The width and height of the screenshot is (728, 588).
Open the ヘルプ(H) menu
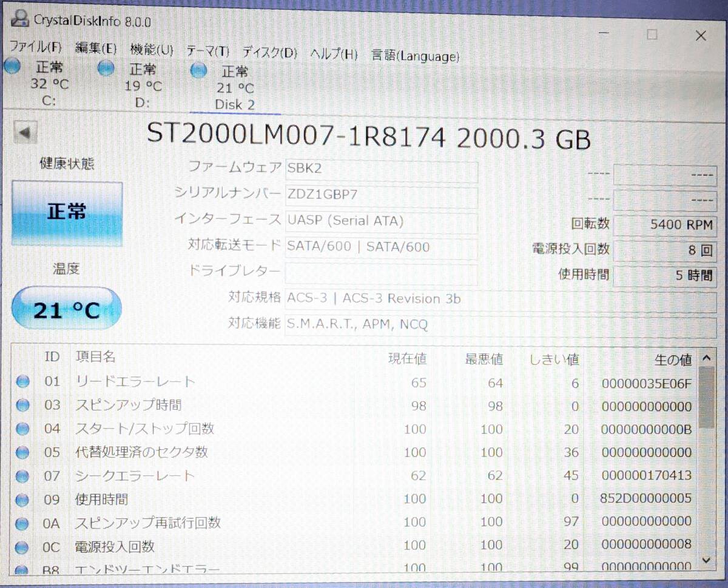(x=334, y=54)
